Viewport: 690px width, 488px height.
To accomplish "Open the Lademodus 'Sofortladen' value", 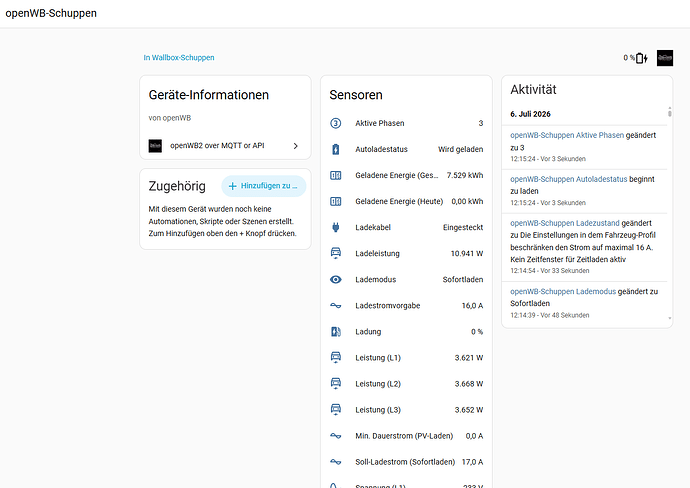I will [463, 279].
